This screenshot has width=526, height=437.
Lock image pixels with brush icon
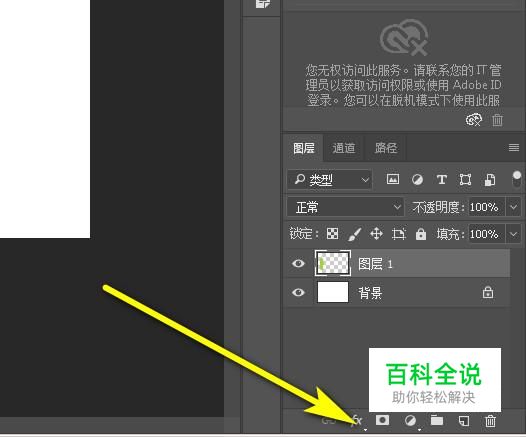tap(355, 234)
